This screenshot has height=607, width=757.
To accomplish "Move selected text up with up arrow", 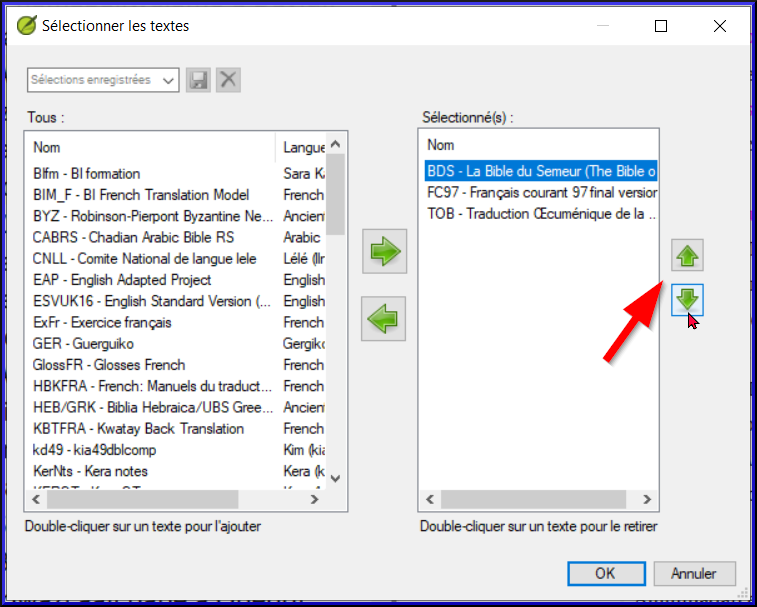I will [x=687, y=255].
